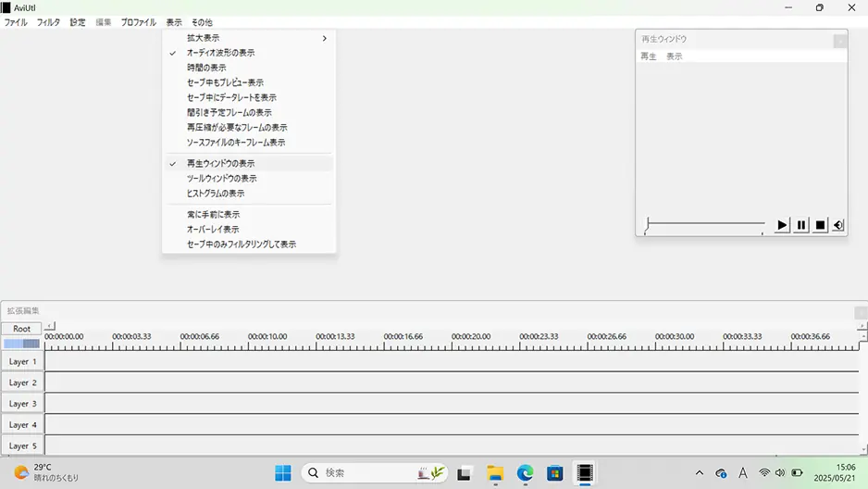This screenshot has height=489, width=868.
Task: Close the 拡張編集 timeline window
Action: pyautogui.click(x=861, y=312)
